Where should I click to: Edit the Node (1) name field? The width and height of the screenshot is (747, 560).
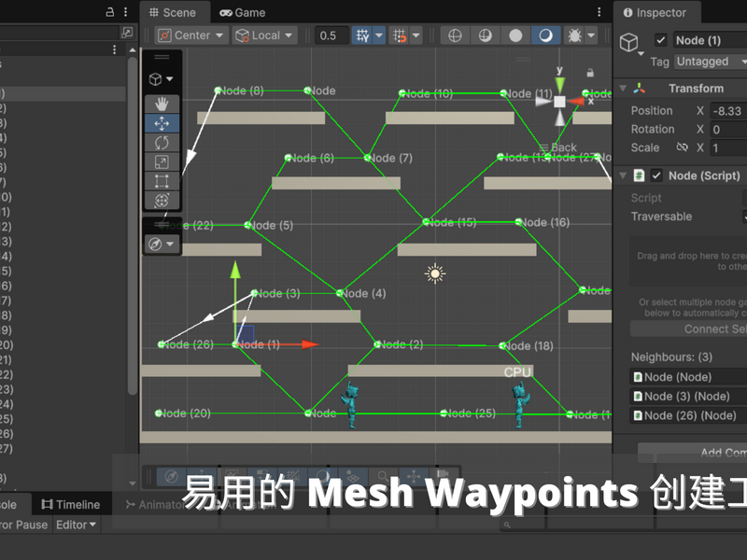pyautogui.click(x=710, y=40)
